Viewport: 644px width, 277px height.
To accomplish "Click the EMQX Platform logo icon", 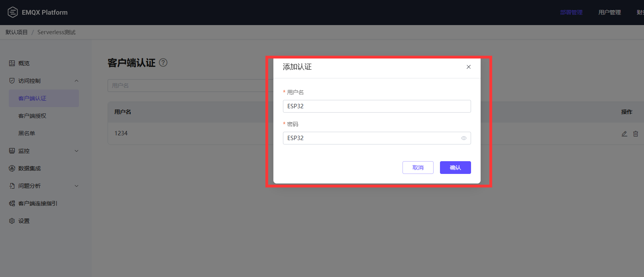I will (x=13, y=12).
